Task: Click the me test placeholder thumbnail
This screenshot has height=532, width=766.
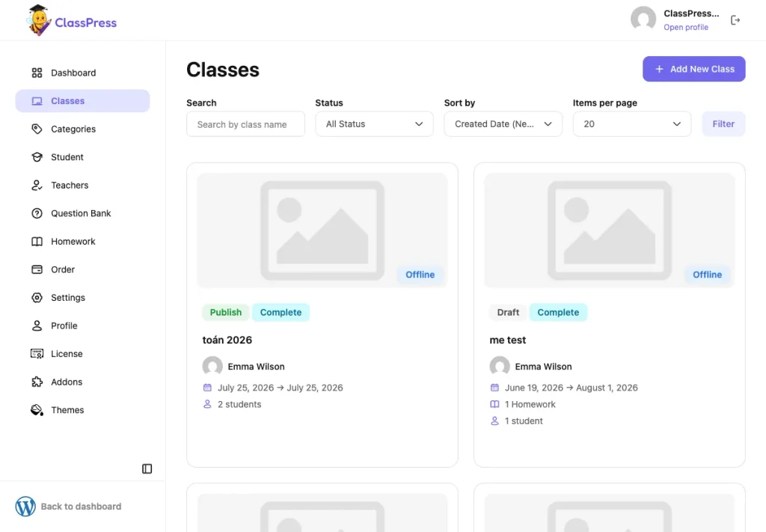Action: pos(610,230)
